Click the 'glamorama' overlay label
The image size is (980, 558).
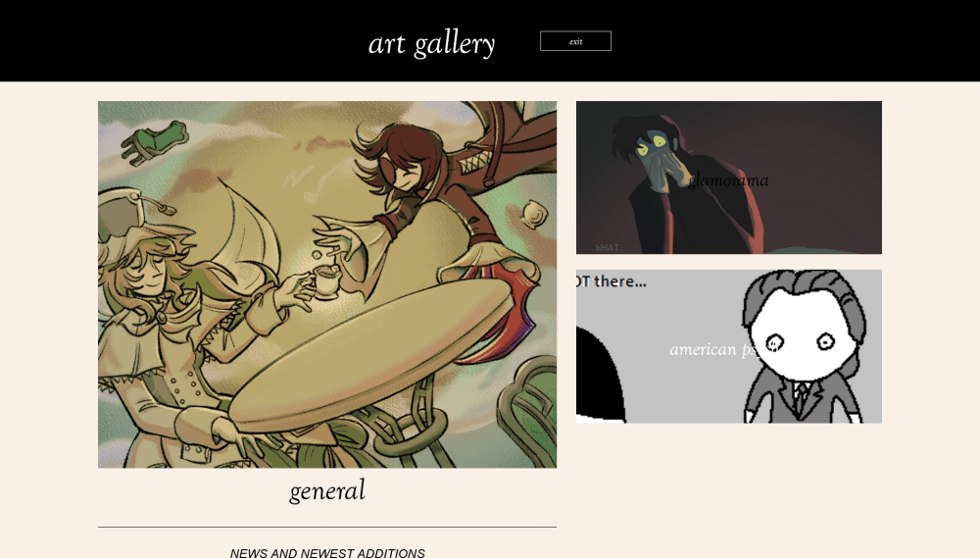coord(729,180)
